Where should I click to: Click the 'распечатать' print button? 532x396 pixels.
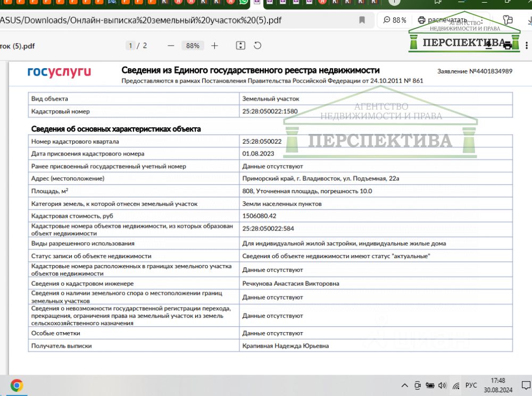[443, 20]
